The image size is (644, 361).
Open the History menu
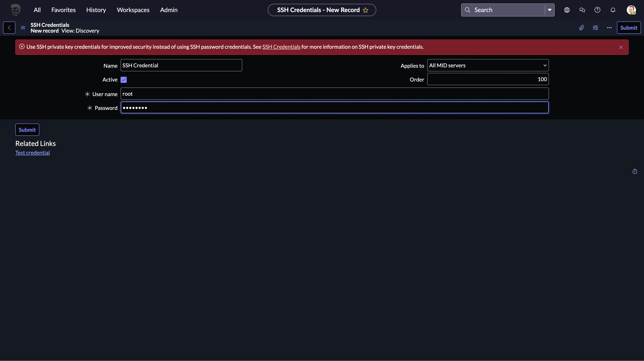96,10
